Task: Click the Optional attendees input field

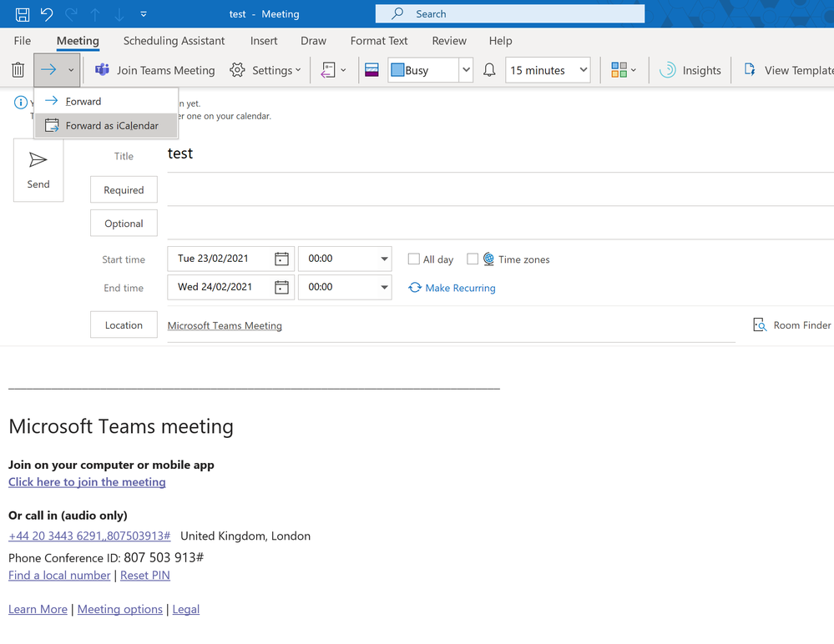Action: (x=500, y=224)
